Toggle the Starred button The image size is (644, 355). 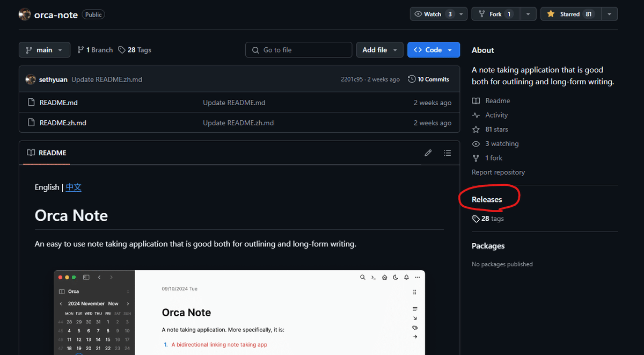click(570, 14)
